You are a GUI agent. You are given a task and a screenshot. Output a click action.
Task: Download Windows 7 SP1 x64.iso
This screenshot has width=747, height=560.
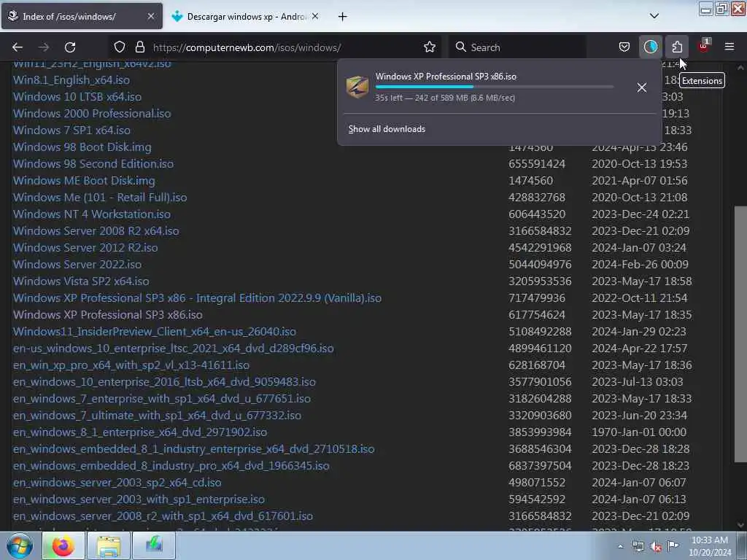[71, 130]
